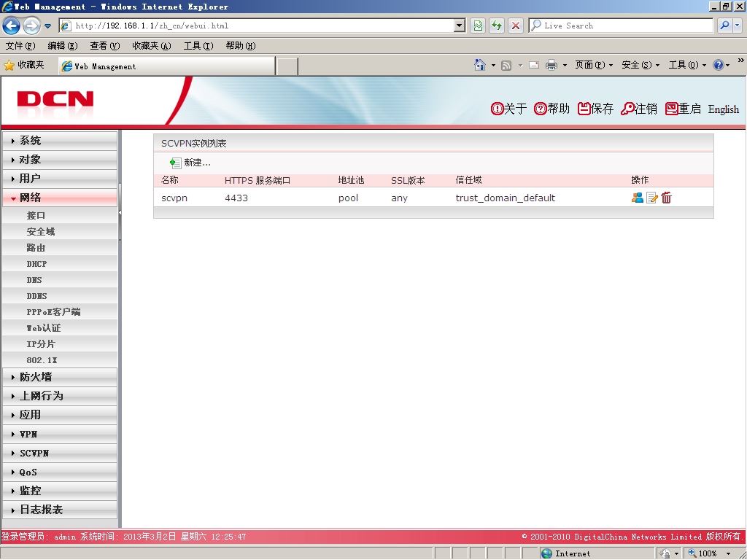Switch language to English
The height and width of the screenshot is (560, 747).
723,109
